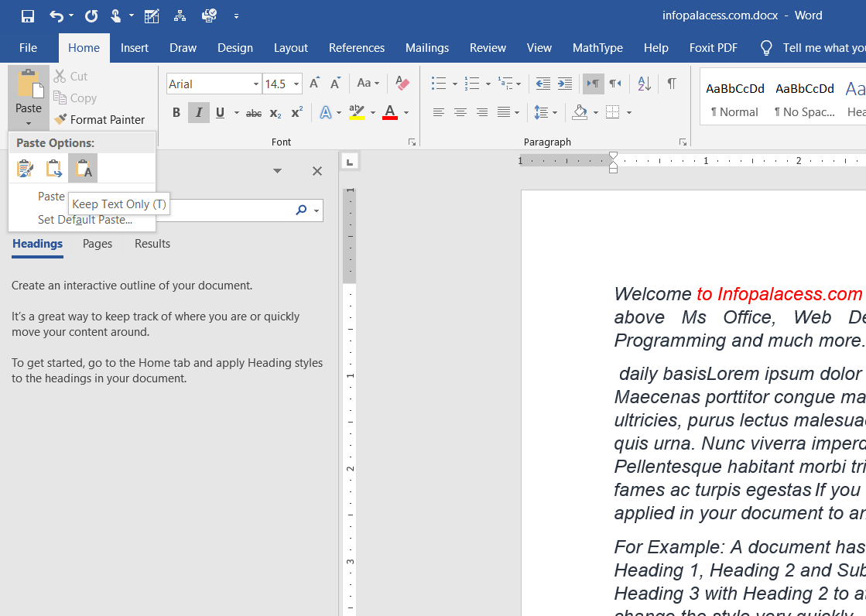Toggle show paragraph marks pilcrow
866x616 pixels.
click(672, 84)
